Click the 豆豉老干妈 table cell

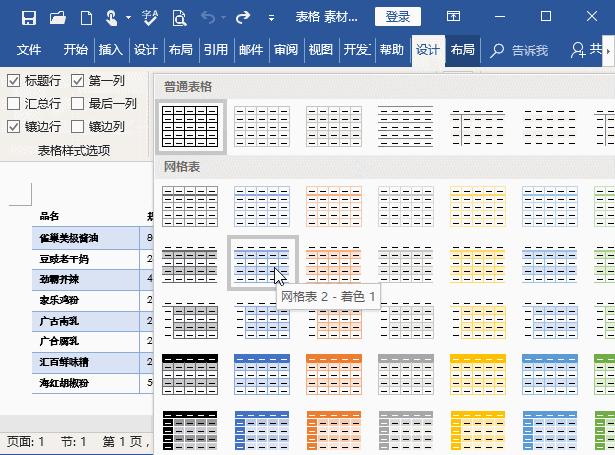click(86, 259)
